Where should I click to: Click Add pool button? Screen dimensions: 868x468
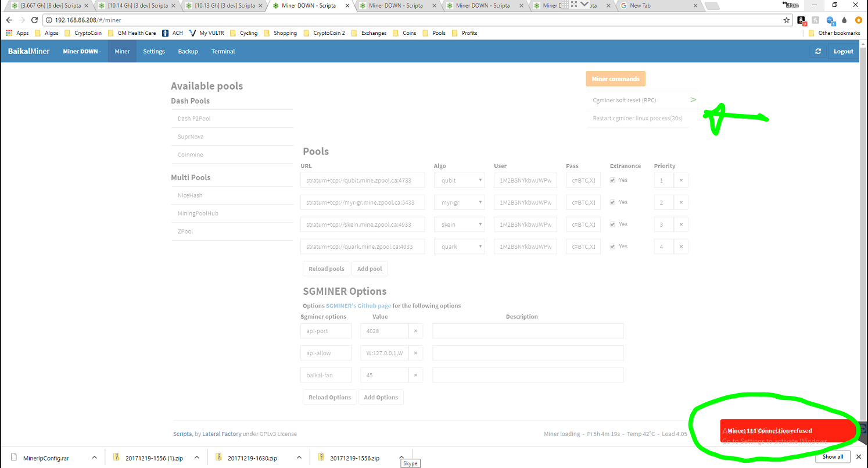click(370, 269)
